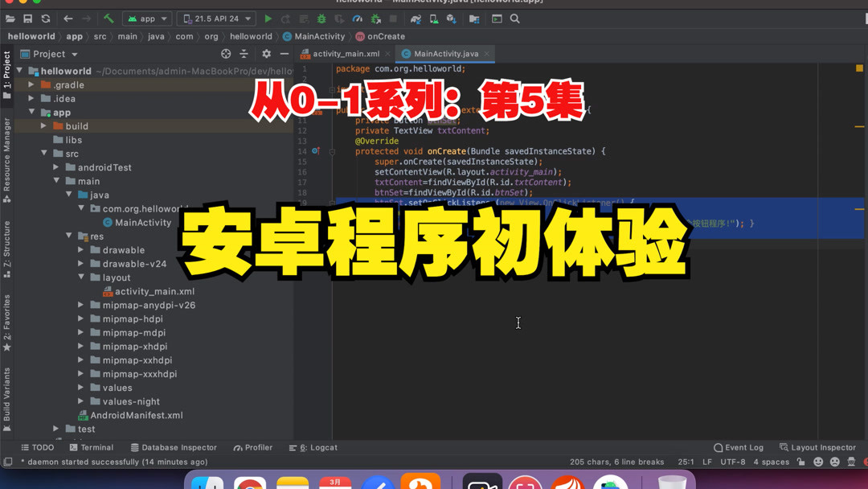
Task: Select the MainActivity.java editor tab
Action: pos(445,53)
